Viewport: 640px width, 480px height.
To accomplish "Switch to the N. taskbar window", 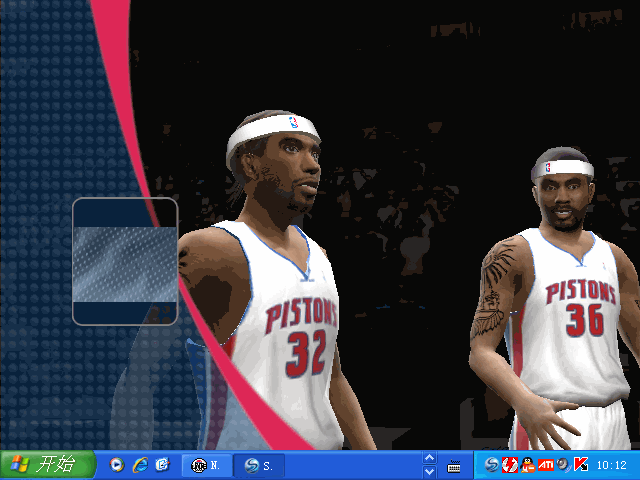I will click(x=206, y=465).
